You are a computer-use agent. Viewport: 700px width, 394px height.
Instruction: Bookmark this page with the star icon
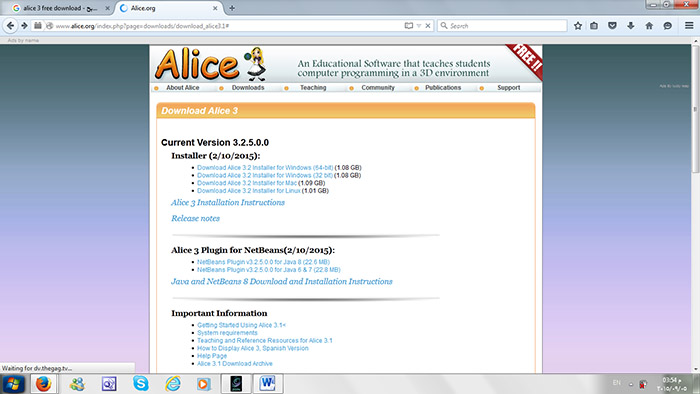(578, 26)
